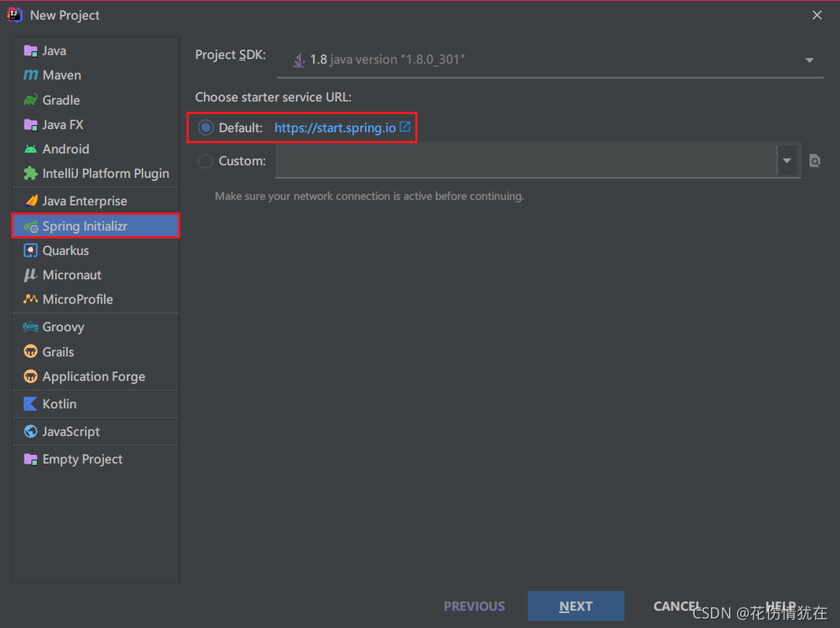This screenshot has width=840, height=628.
Task: Click the Maven 'm' icon
Action: point(31,75)
